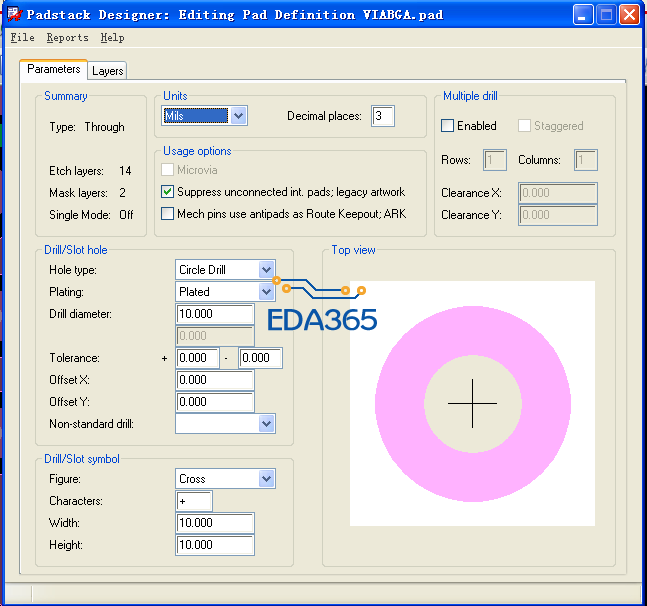Toggle Suppress unconnected int. pads checkbox
Image resolution: width=647 pixels, height=606 pixels.
[x=167, y=192]
